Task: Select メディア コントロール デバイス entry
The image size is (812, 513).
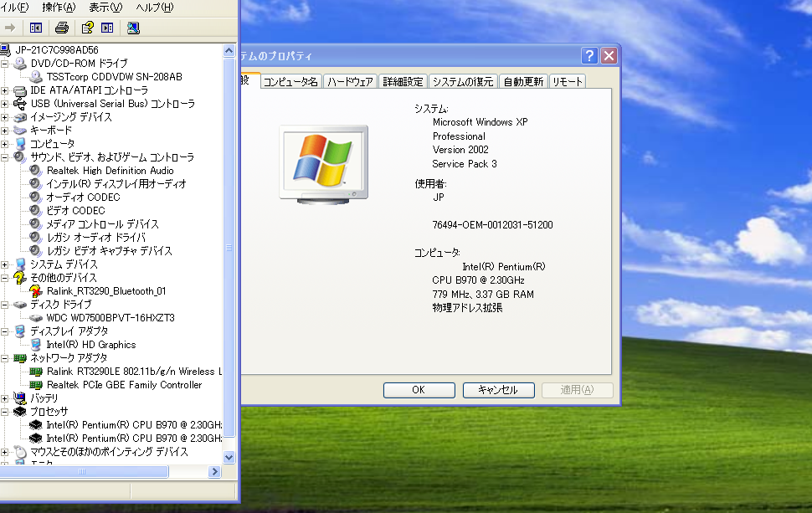Action: click(102, 224)
